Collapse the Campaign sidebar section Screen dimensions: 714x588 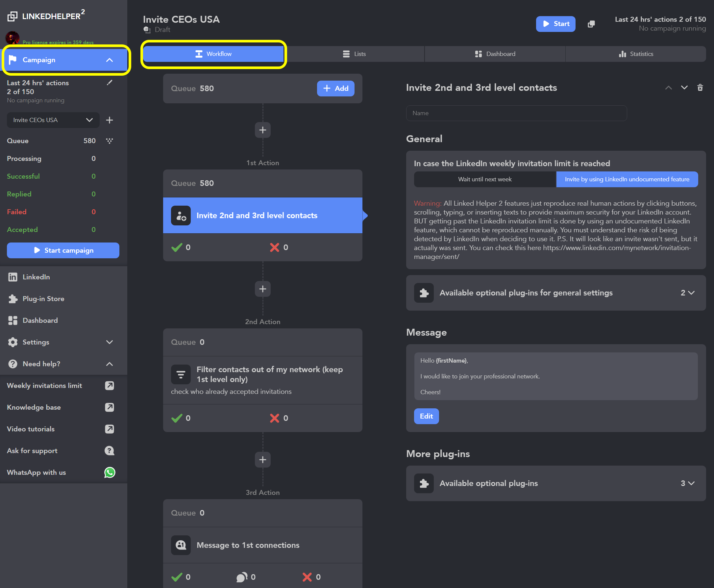point(109,60)
